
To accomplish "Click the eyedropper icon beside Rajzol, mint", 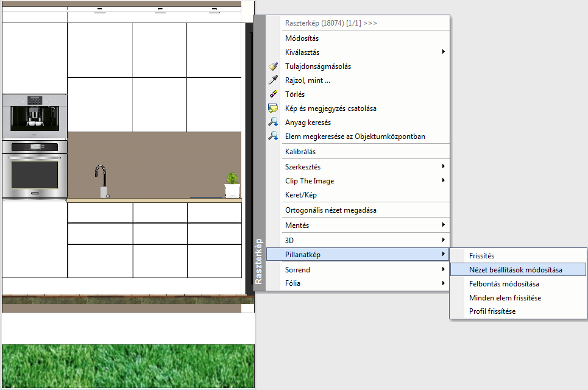I will point(274,80).
